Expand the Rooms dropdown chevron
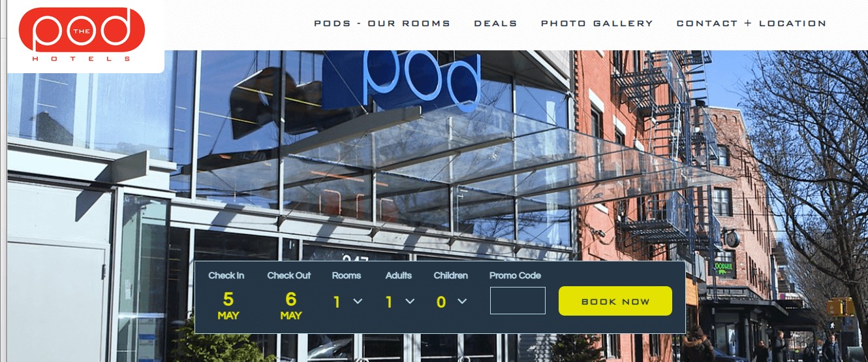Image resolution: width=868 pixels, height=362 pixels. [x=358, y=301]
